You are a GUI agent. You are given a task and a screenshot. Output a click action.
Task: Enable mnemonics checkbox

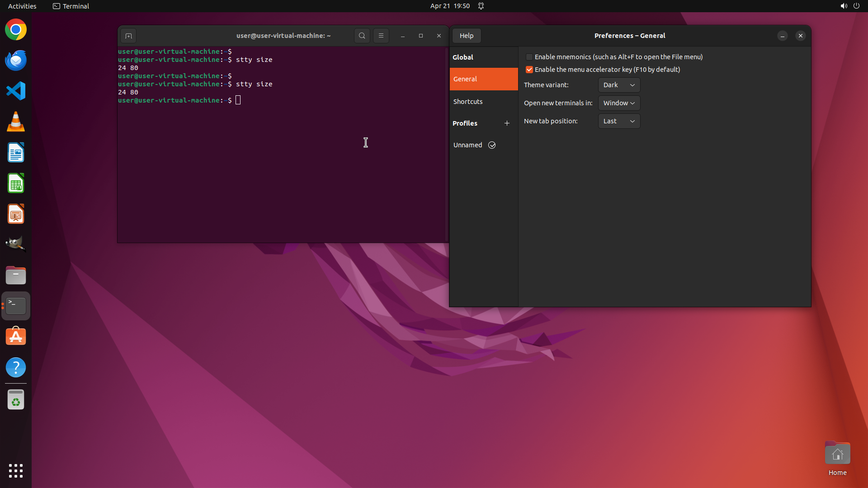click(529, 57)
